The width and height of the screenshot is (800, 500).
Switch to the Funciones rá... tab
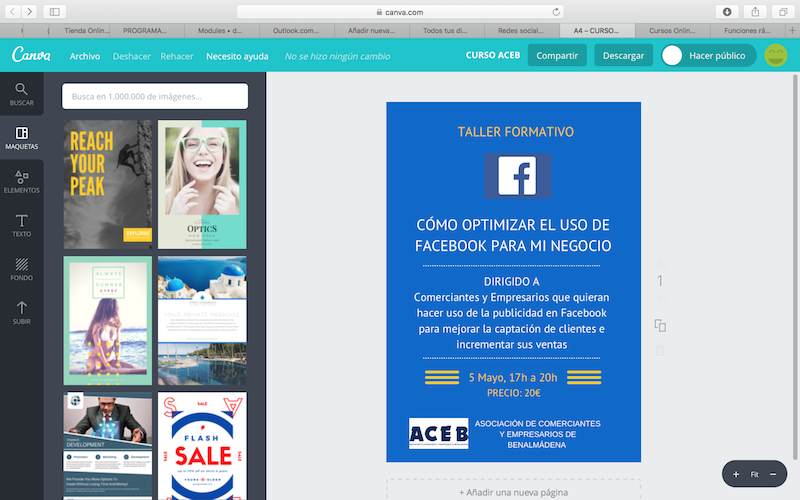[747, 31]
